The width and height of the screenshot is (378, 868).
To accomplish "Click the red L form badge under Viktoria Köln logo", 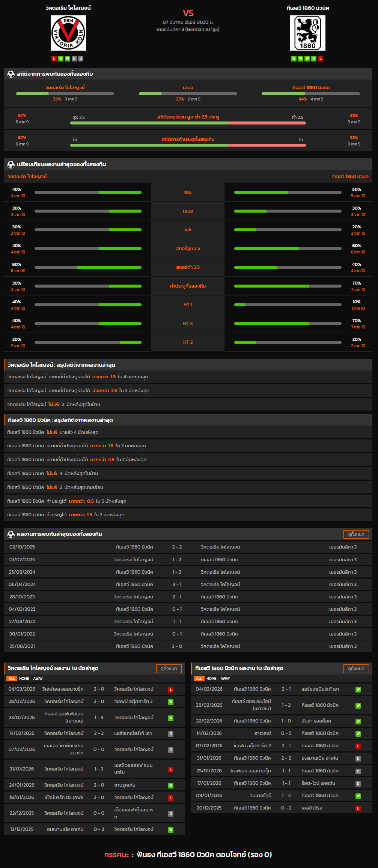I will [x=54, y=58].
